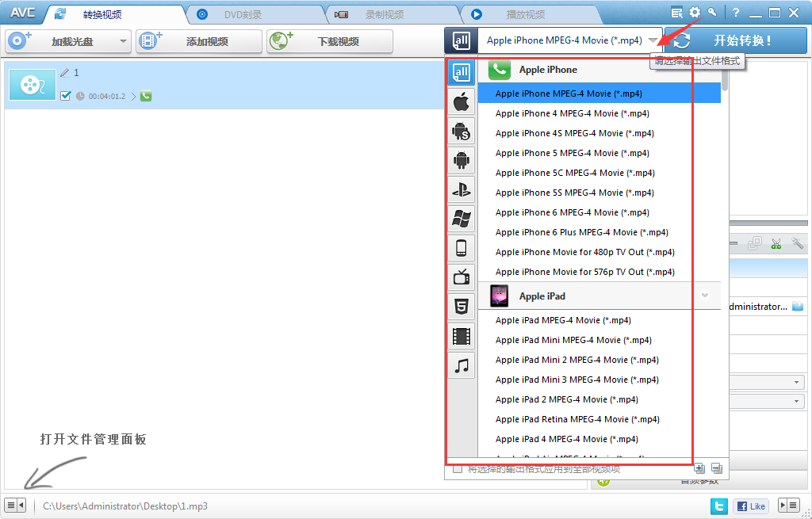Click the add-profile plus icon in dropdown footer
The image size is (812, 519).
coord(699,468)
